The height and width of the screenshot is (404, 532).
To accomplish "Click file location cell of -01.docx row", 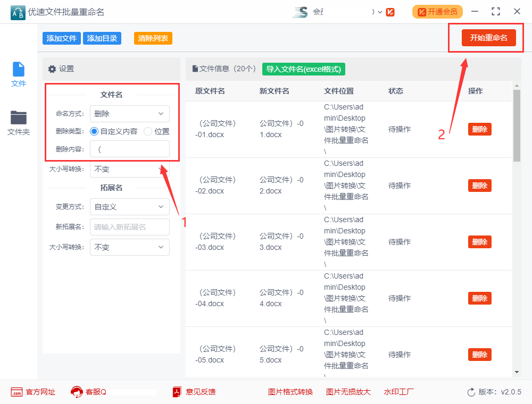I will tap(346, 129).
